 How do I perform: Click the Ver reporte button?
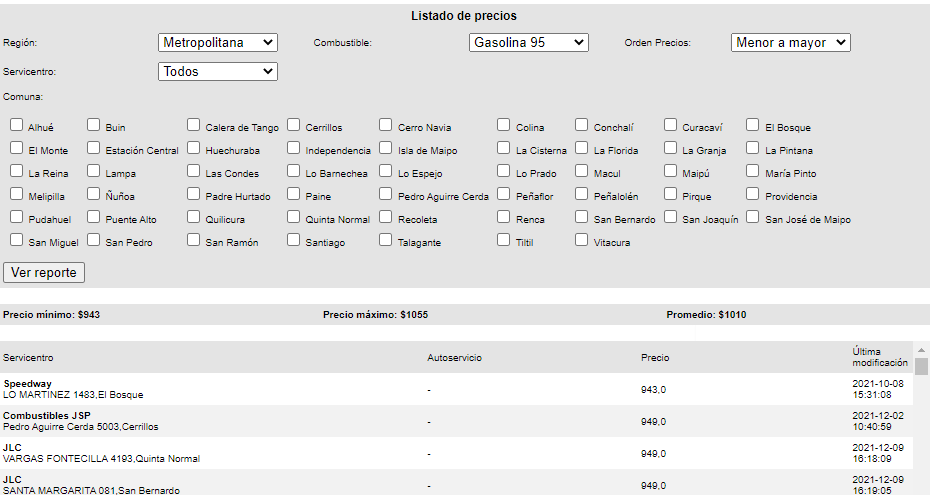click(x=44, y=272)
